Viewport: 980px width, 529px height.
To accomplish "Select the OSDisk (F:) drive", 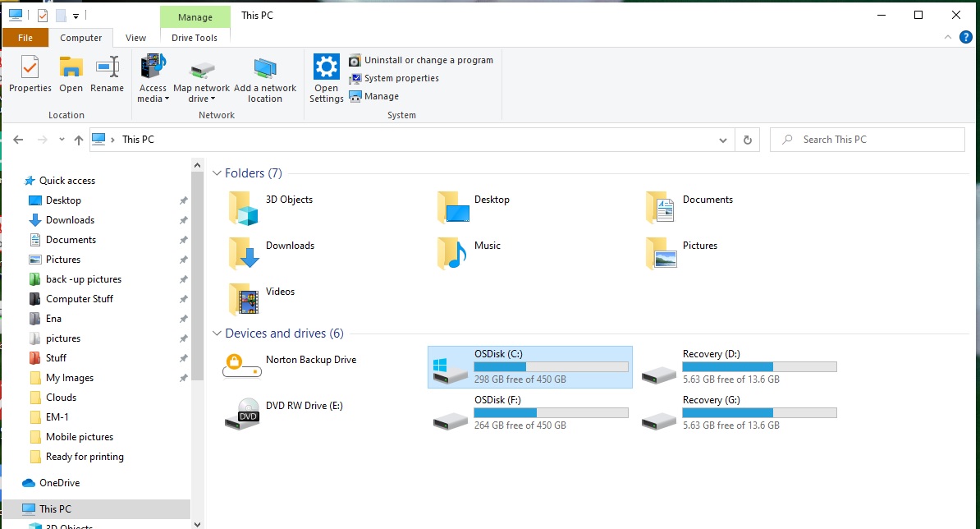I will [530, 412].
